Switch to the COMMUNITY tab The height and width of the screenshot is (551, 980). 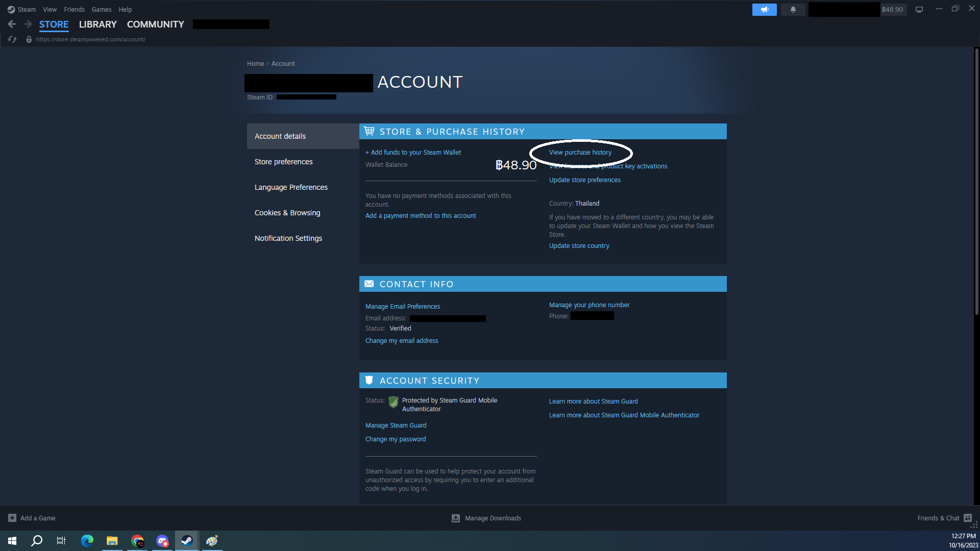[155, 24]
